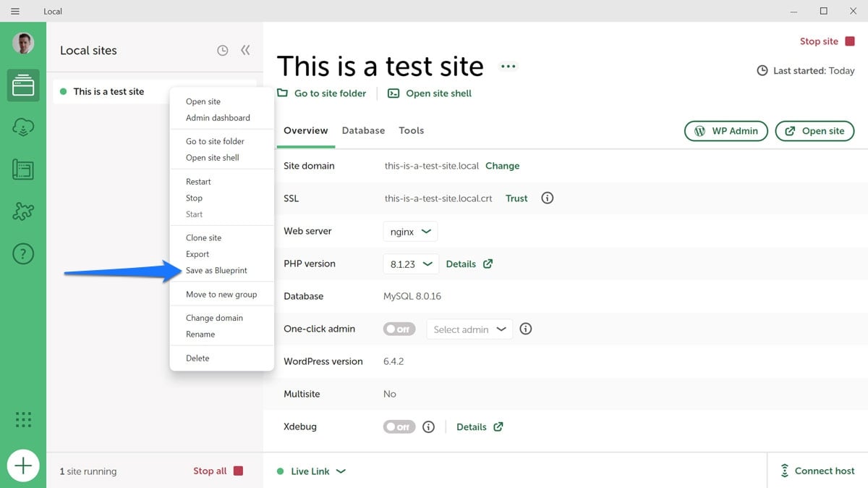The image size is (868, 488).
Task: Click the recent sites clock icon
Action: (x=223, y=51)
